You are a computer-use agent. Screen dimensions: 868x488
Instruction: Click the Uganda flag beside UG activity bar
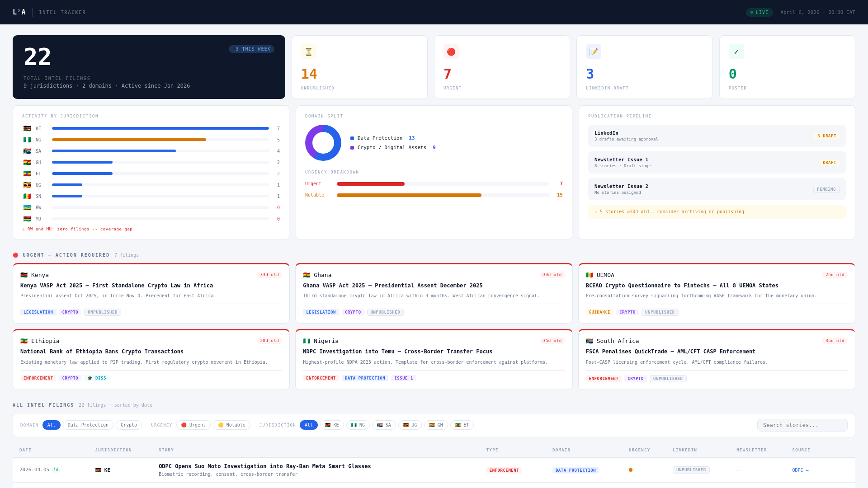click(x=27, y=185)
